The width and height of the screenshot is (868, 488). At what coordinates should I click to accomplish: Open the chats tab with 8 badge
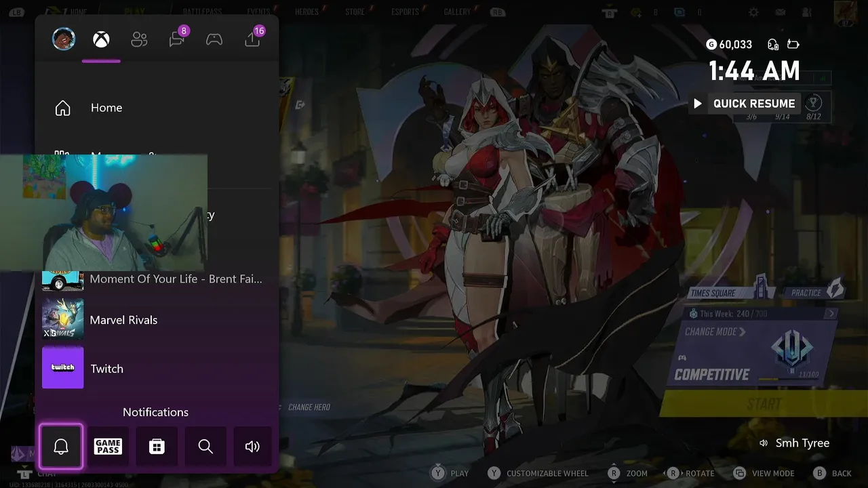coord(178,38)
